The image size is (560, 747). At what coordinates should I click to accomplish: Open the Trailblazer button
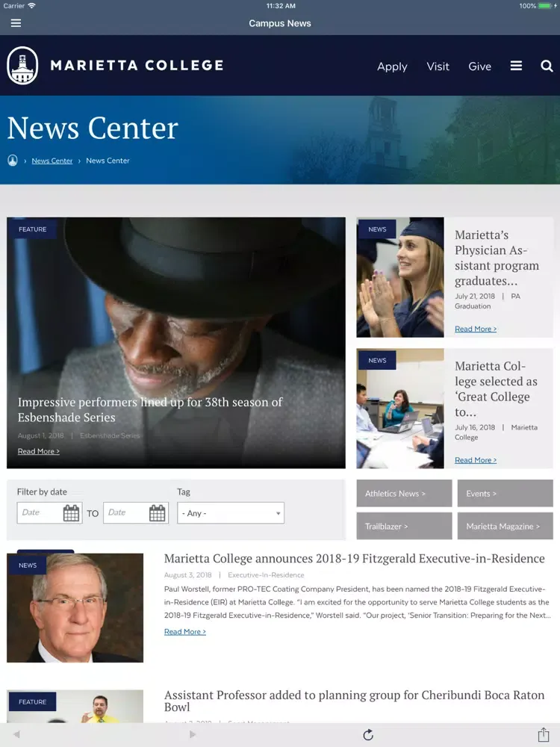point(404,526)
